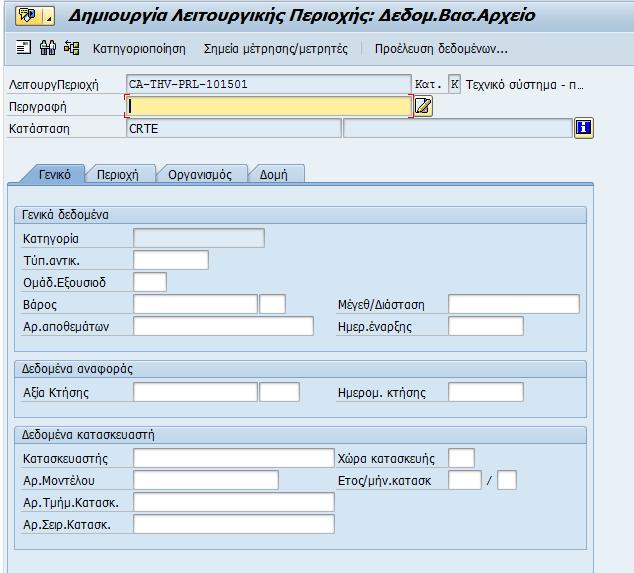Click the Βάρος unit field
Image resolution: width=634 pixels, height=573 pixels.
pyautogui.click(x=273, y=304)
